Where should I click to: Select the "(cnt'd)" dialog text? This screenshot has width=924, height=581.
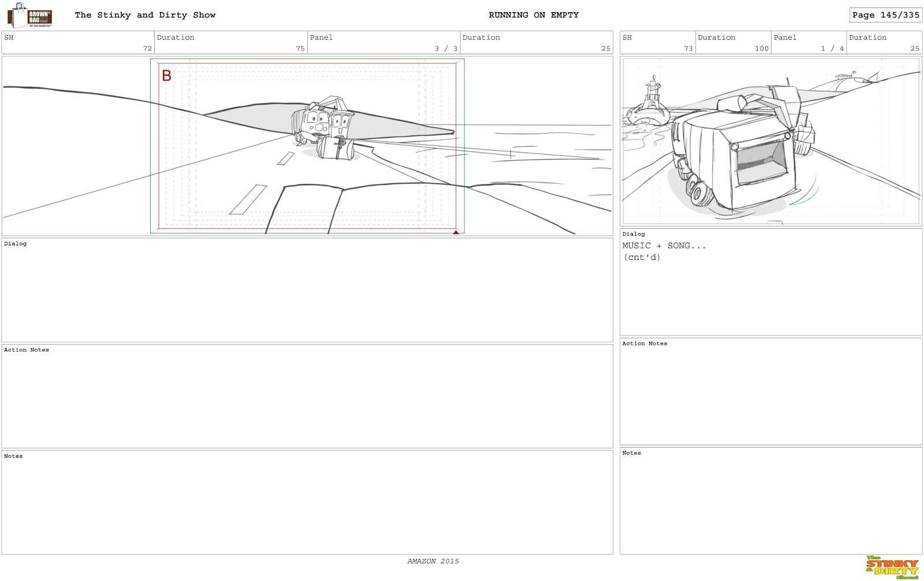[642, 258]
